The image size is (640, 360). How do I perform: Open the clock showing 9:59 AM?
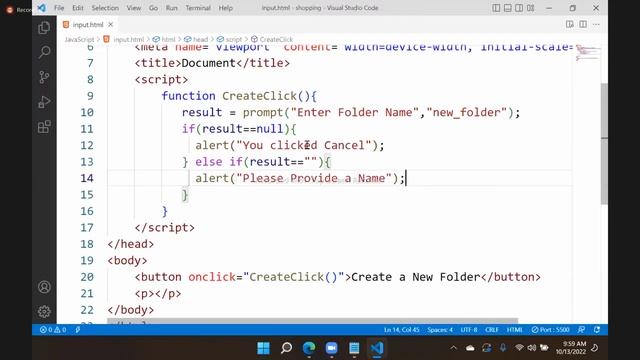pos(571,348)
